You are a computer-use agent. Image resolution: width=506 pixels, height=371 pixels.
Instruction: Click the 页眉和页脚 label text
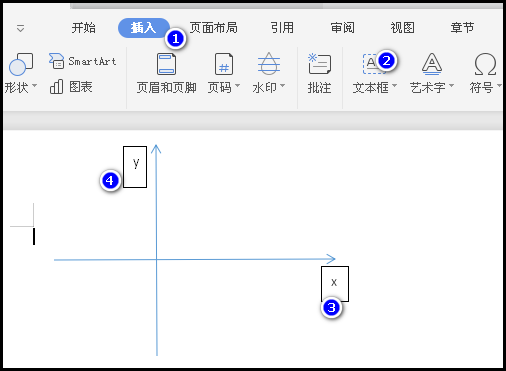tap(166, 88)
